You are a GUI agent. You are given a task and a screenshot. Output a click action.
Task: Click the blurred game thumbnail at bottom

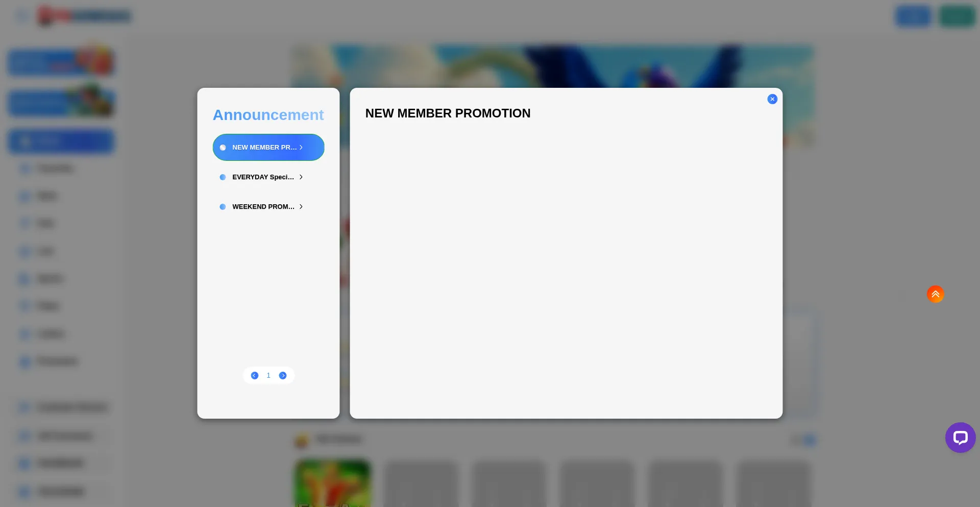pyautogui.click(x=332, y=482)
